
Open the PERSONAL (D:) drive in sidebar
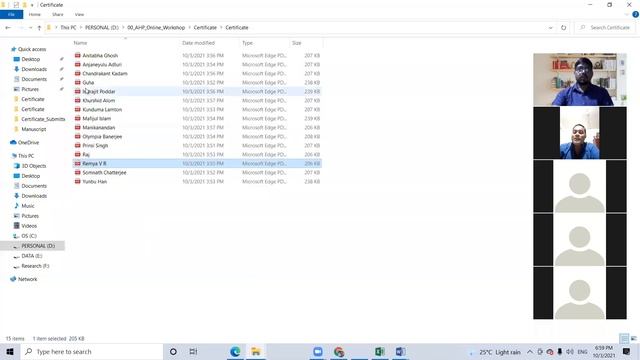pos(38,246)
